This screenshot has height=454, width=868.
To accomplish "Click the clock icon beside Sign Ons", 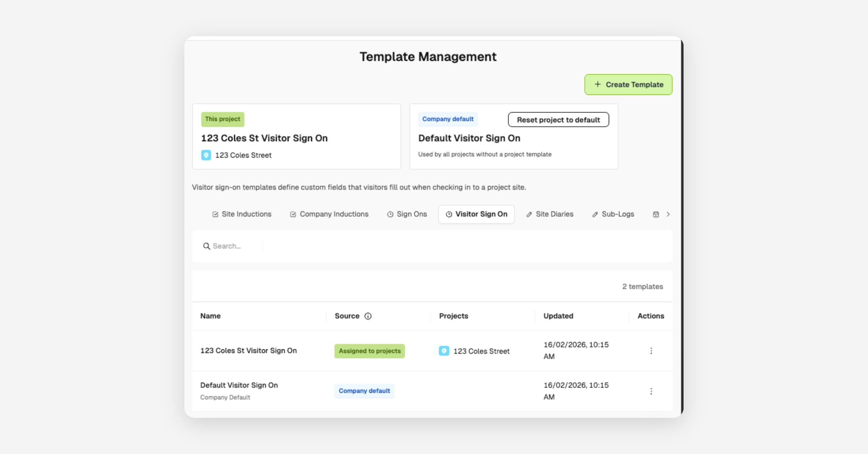I will [x=390, y=214].
